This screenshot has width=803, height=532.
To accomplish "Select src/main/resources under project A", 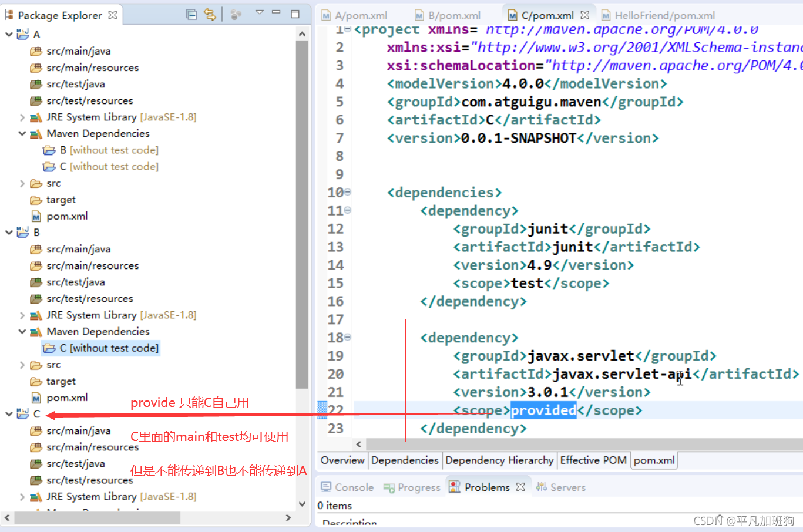I will coord(93,68).
